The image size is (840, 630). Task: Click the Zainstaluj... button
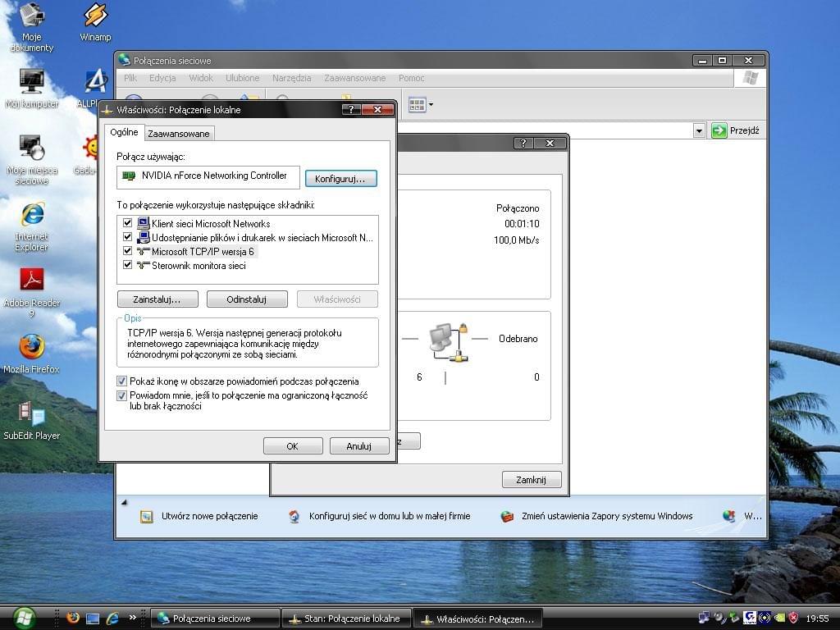coord(157,299)
